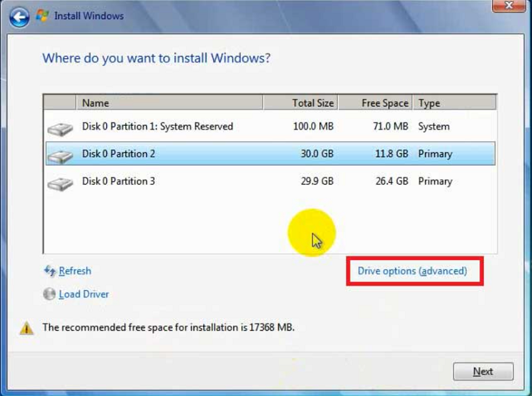Screen dimensions: 532x396
Task: Select the Disk 0 Partition 2 row
Action: click(119, 154)
